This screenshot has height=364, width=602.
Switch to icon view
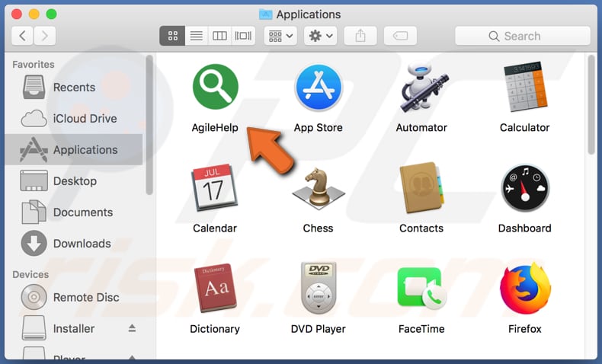(x=172, y=36)
